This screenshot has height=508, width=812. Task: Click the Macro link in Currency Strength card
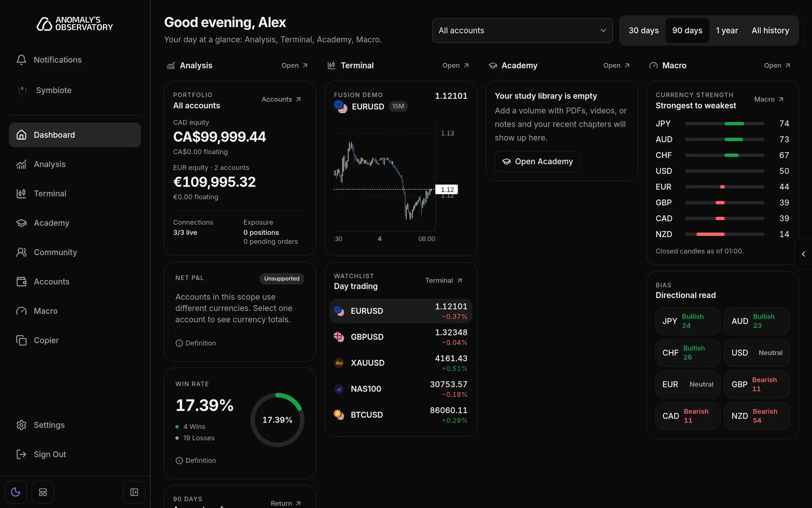point(769,99)
